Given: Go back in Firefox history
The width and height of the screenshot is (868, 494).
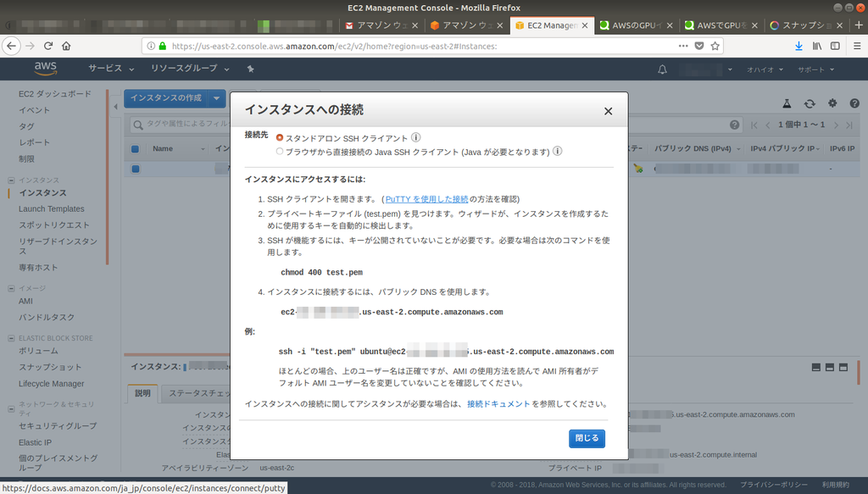Looking at the screenshot, I should tap(11, 46).
